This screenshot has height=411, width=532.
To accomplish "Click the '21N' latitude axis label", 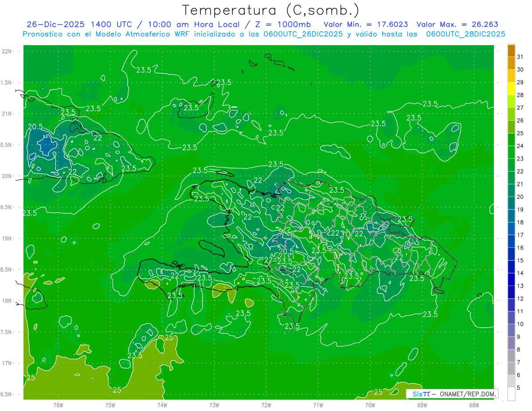I will (7, 114).
